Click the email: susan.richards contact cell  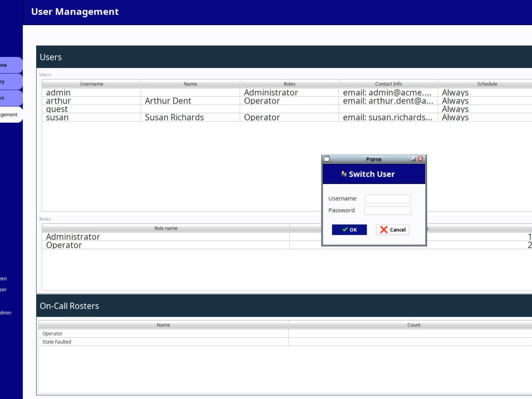coord(389,117)
